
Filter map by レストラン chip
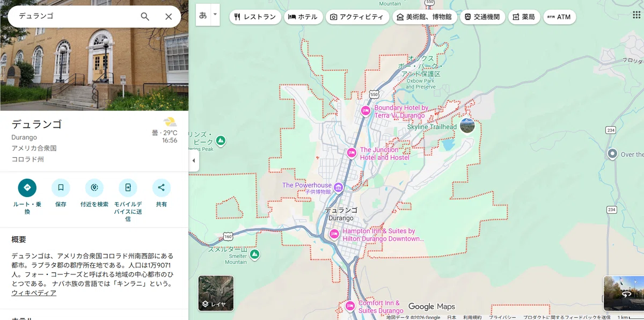(254, 17)
